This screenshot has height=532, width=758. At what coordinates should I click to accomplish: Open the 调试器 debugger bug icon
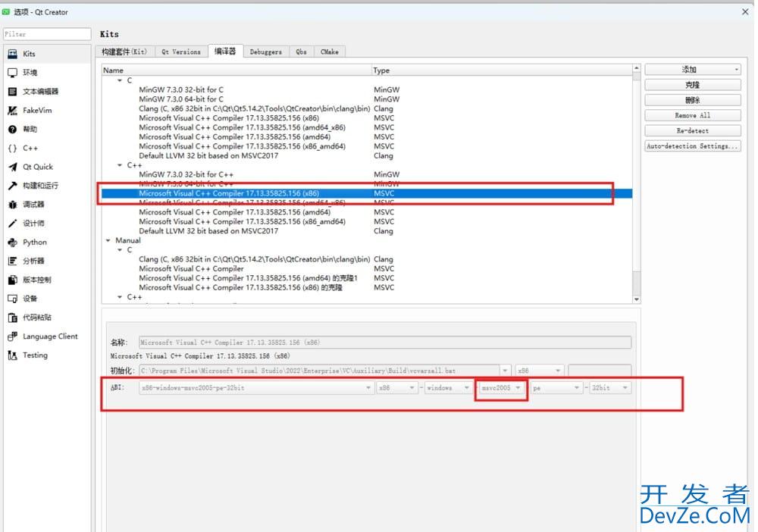tap(13, 205)
